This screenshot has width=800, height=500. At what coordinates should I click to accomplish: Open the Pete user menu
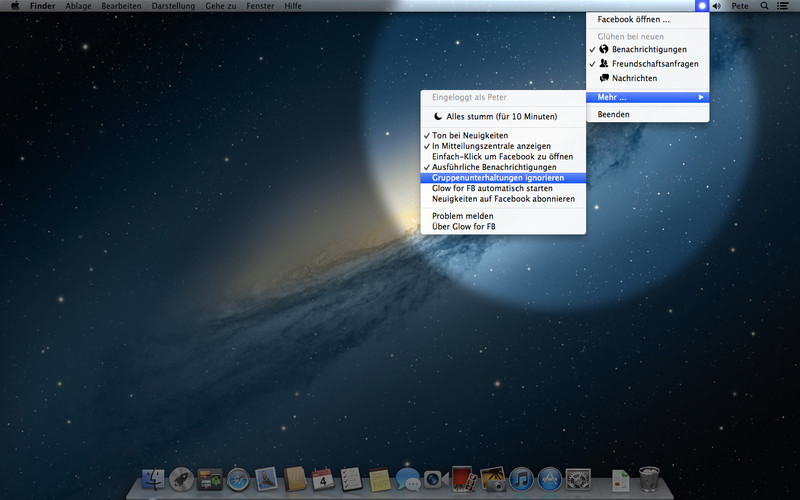[x=740, y=6]
